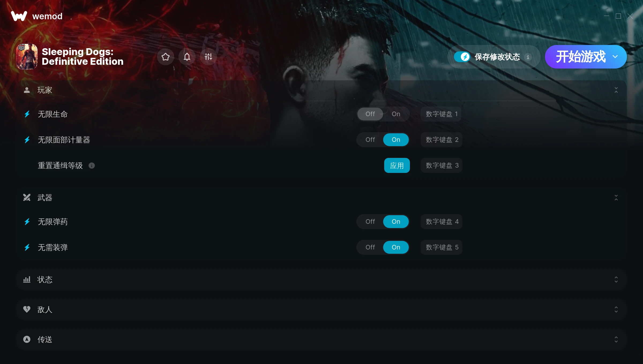643x364 pixels.
Task: Change the 数字键盘 2 hotkey
Action: [442, 140]
